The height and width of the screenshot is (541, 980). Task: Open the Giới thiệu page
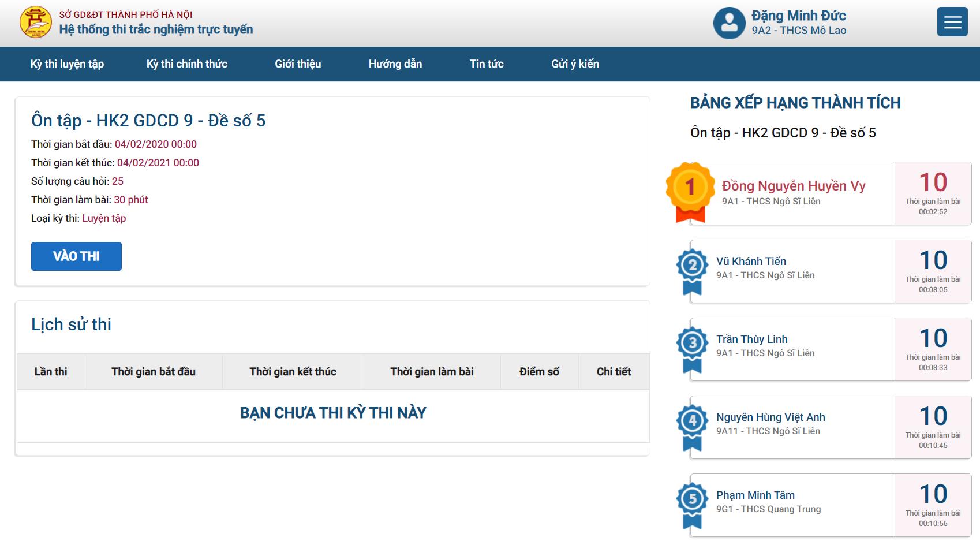[x=298, y=64]
